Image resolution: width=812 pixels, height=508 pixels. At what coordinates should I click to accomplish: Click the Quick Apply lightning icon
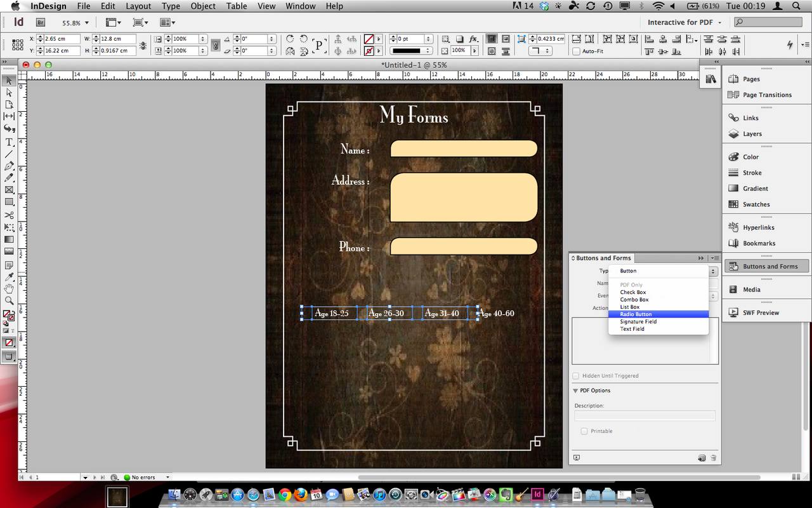click(790, 44)
